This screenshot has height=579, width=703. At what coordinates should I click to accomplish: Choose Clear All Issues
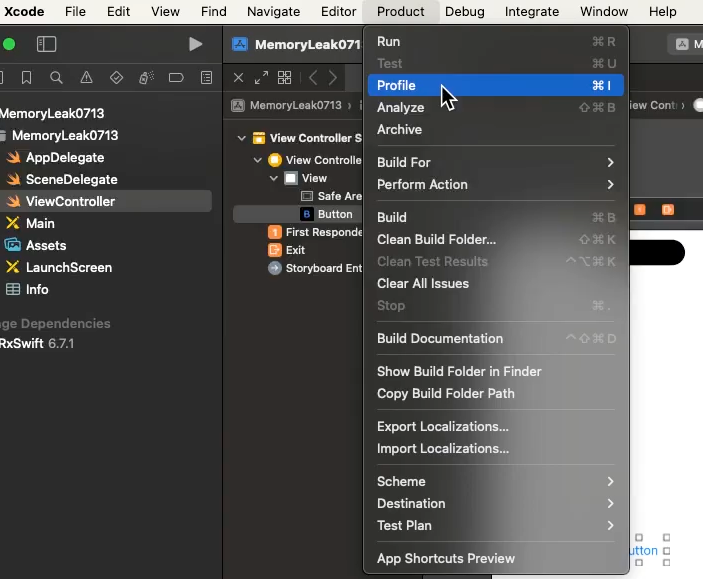coord(496,283)
